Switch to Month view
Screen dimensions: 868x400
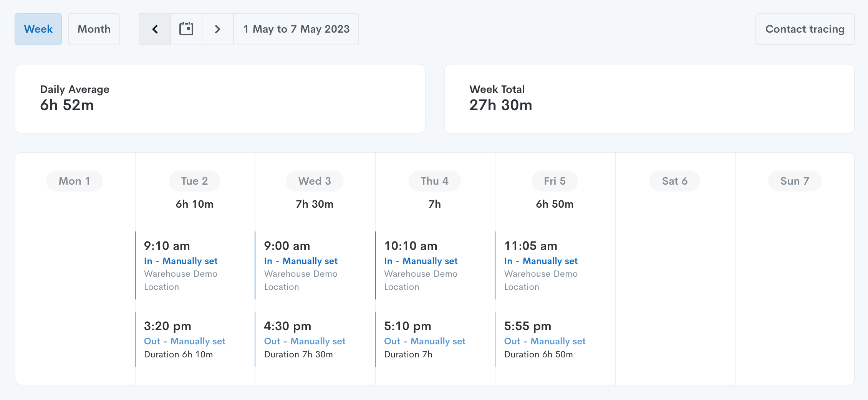click(94, 29)
